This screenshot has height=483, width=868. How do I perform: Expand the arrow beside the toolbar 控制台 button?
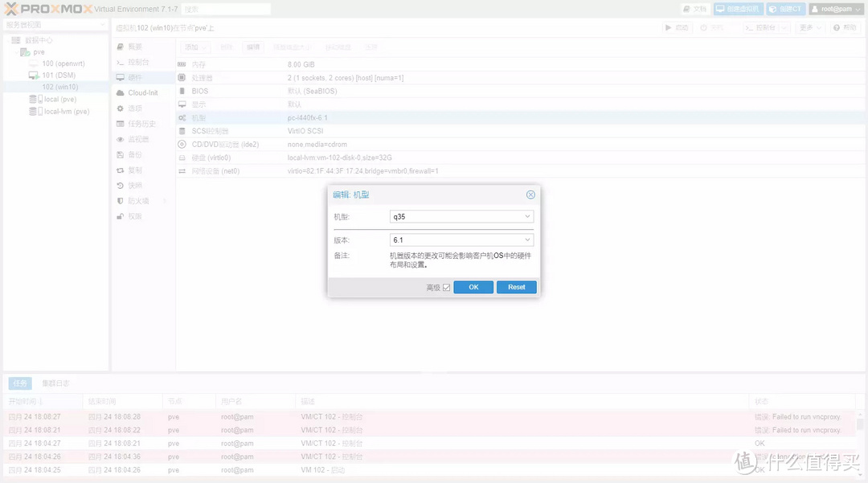tap(784, 27)
